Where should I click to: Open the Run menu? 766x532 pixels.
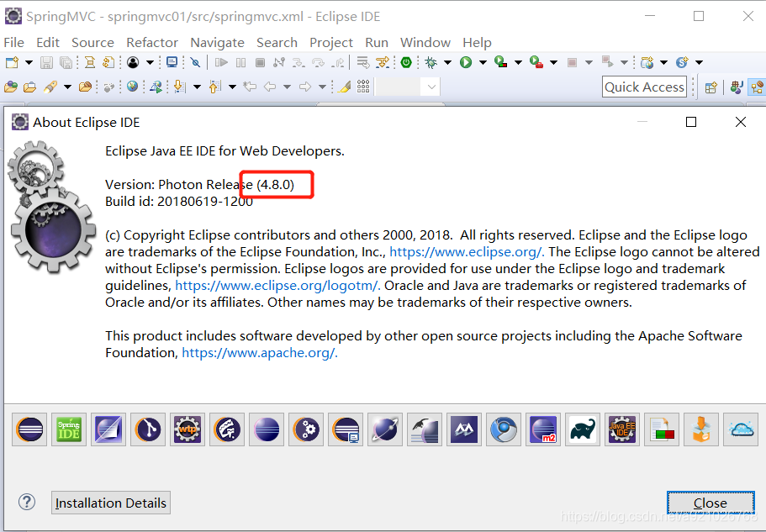click(x=377, y=43)
